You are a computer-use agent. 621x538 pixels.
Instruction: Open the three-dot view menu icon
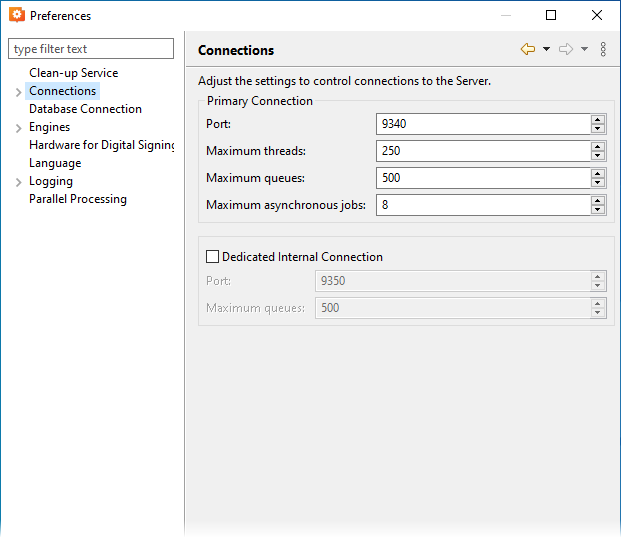(x=603, y=49)
